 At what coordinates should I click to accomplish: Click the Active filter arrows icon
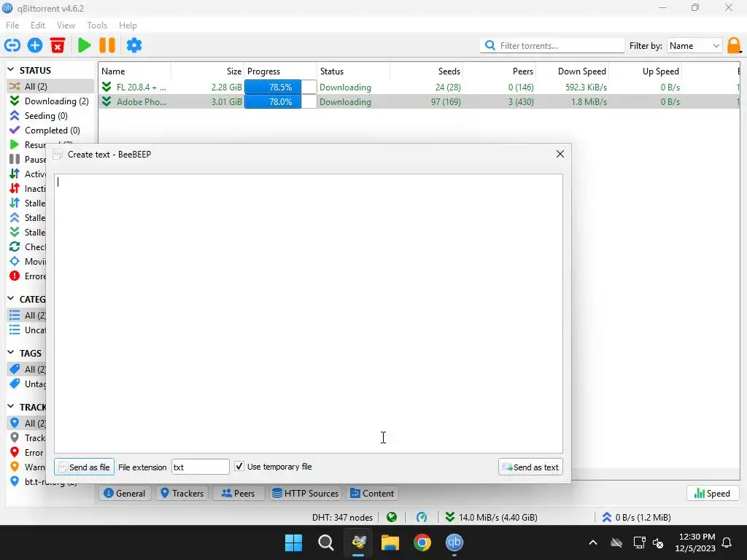[15, 174]
